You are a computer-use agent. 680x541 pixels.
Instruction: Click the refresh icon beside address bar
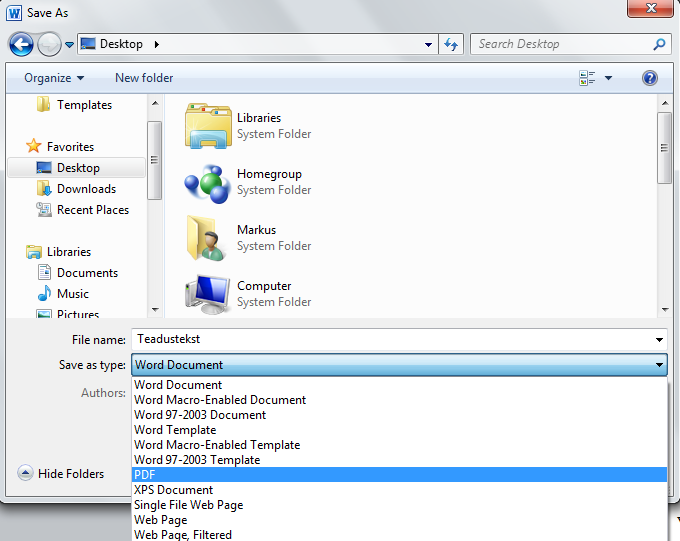point(451,44)
